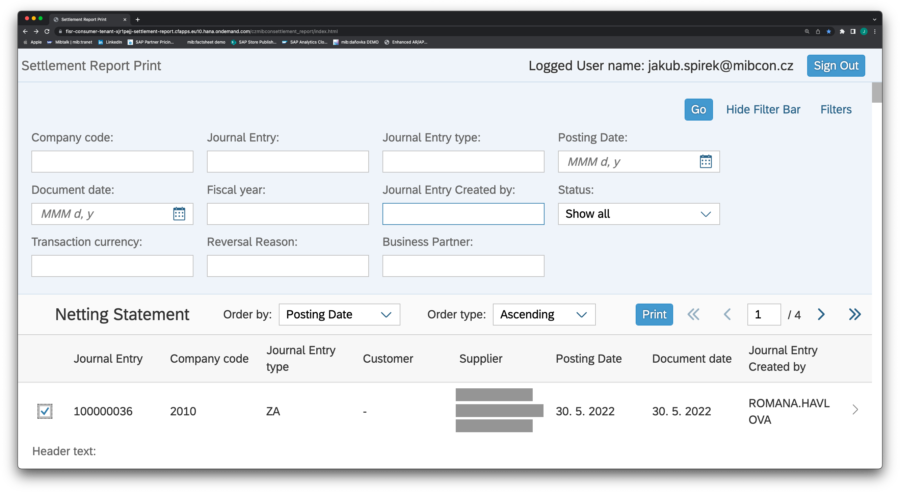
Task: Open a new browser tab
Action: pos(137,19)
